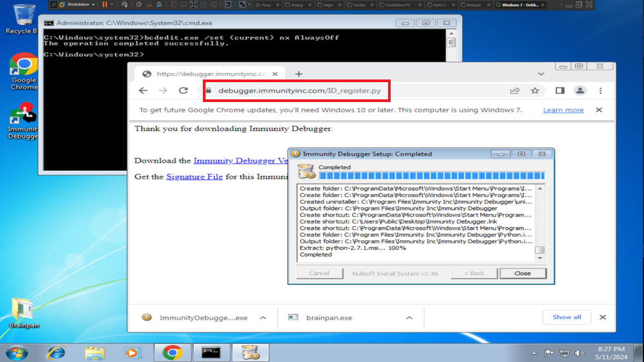The height and width of the screenshot is (362, 644).
Task: Open the Immunity Debugger desktop shortcut
Action: (23, 121)
